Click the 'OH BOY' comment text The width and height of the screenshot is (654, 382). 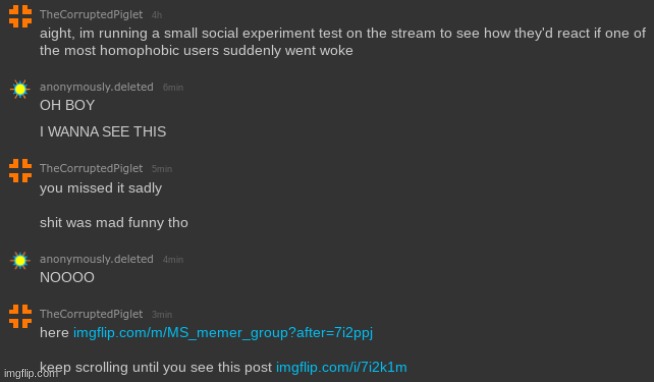tap(67, 105)
